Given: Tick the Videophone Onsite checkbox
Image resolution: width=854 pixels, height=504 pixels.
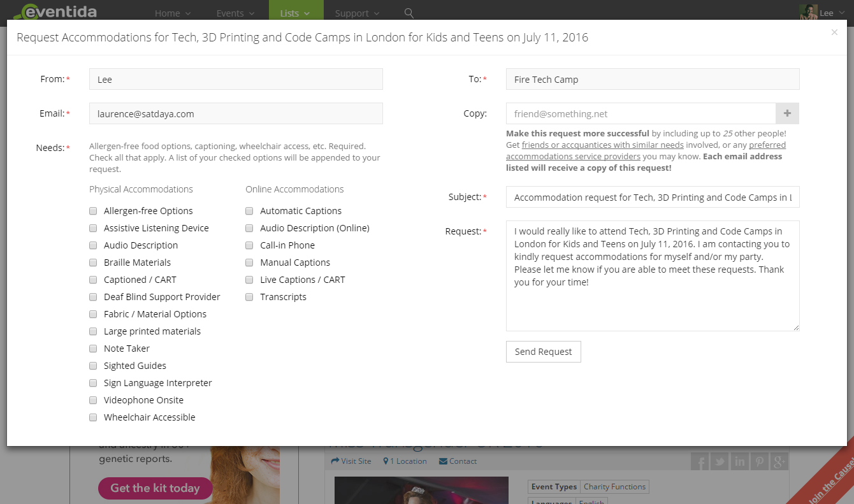Looking at the screenshot, I should (x=93, y=400).
